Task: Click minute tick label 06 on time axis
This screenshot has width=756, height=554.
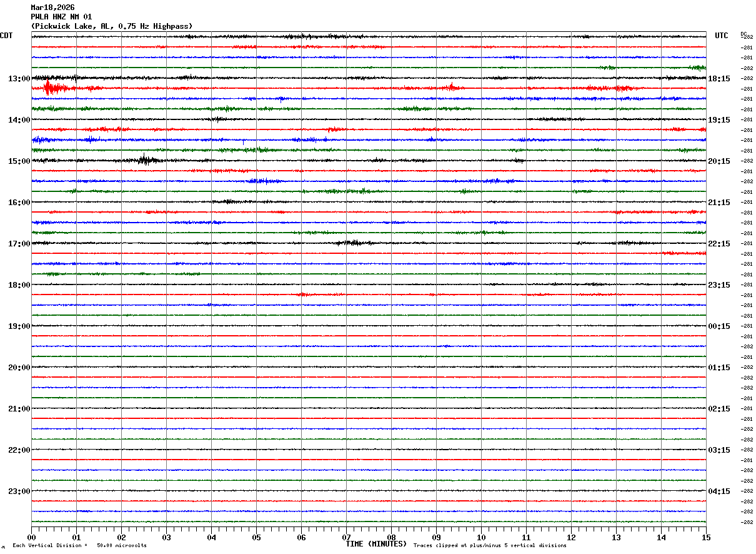Action: pyautogui.click(x=302, y=537)
